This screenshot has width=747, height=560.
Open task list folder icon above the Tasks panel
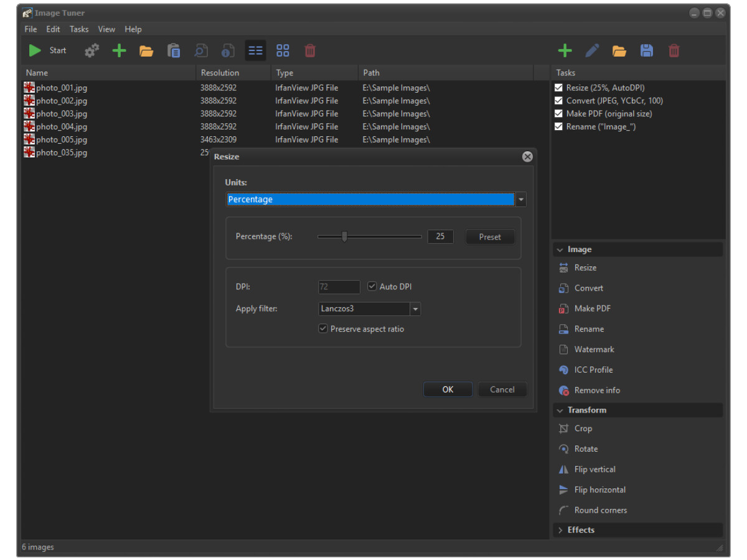619,51
